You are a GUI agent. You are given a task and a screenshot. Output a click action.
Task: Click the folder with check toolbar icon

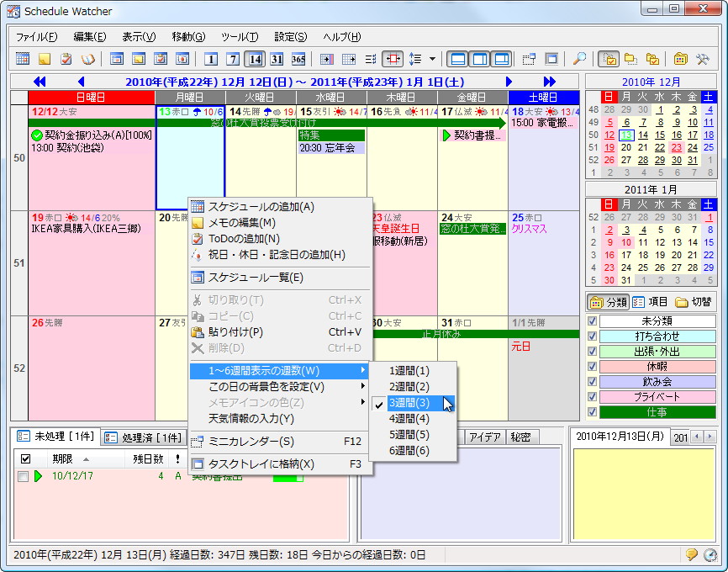pos(609,59)
